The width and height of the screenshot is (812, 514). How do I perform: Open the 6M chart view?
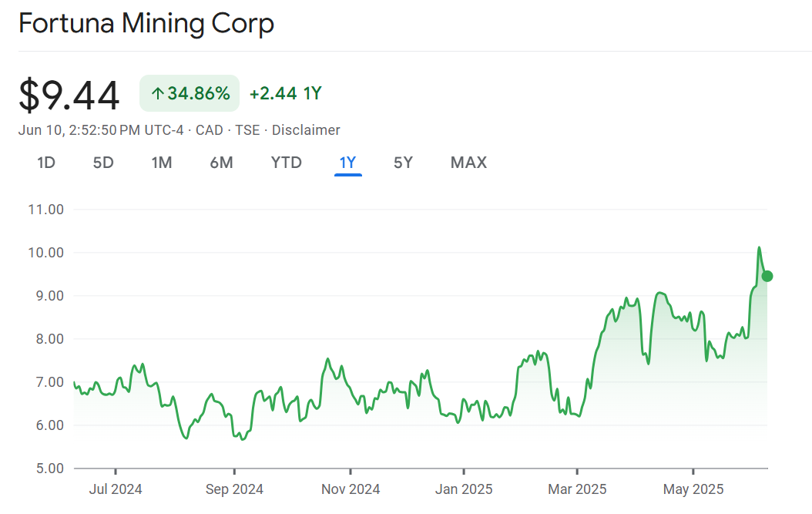pos(221,163)
